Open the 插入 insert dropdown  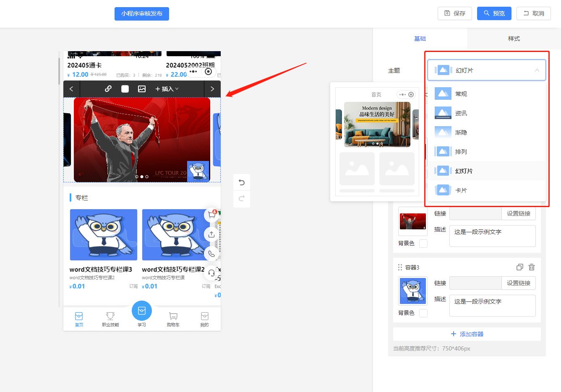coord(167,89)
